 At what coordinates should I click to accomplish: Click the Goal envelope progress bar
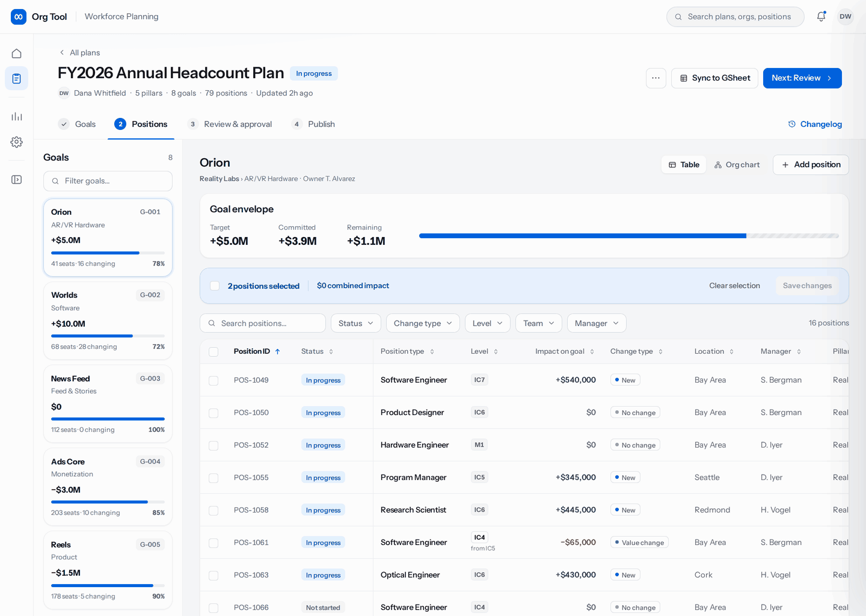click(x=629, y=236)
